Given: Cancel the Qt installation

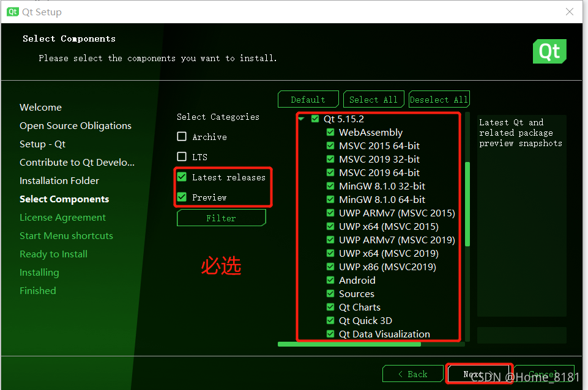Looking at the screenshot, I should point(544,374).
